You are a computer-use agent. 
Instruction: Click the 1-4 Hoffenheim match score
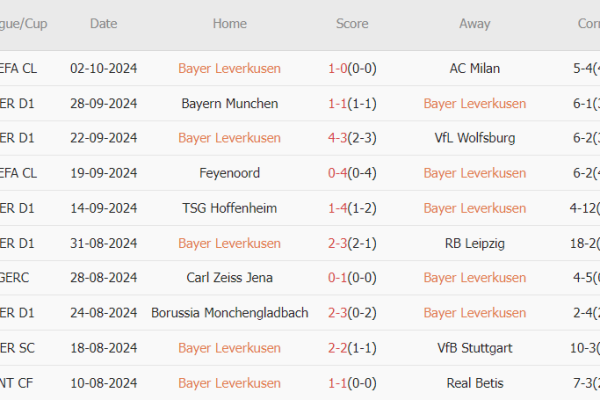click(x=352, y=208)
